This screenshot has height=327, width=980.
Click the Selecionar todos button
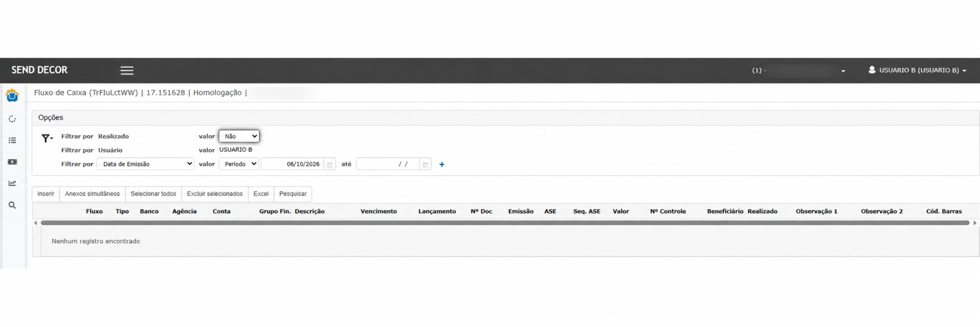tap(153, 194)
